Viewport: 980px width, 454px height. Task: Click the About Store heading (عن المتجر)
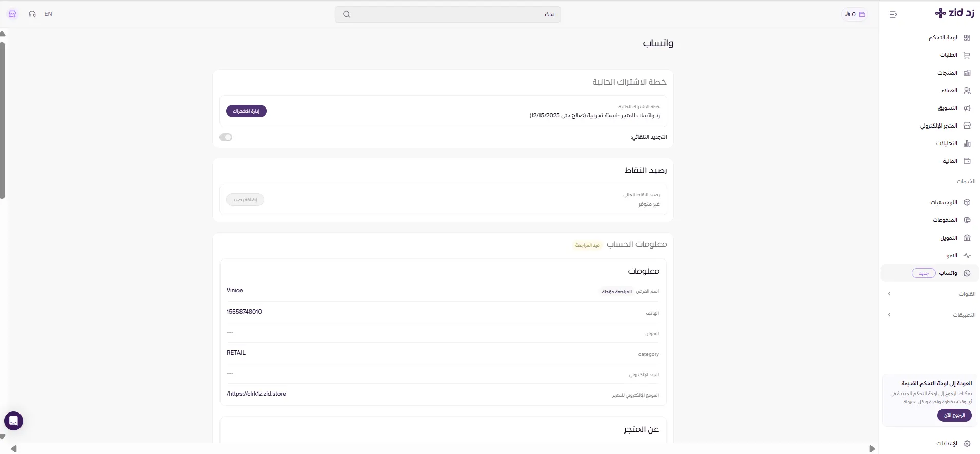pyautogui.click(x=642, y=429)
